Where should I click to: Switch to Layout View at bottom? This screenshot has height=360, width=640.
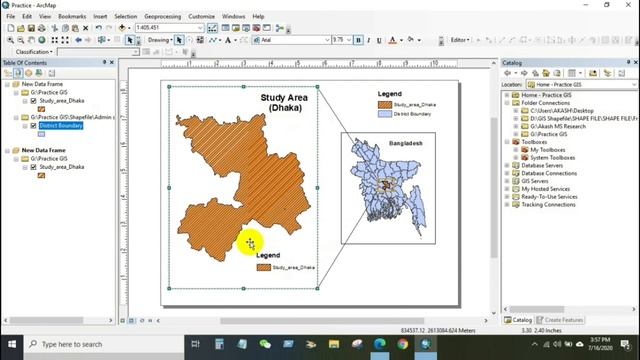(x=131, y=321)
